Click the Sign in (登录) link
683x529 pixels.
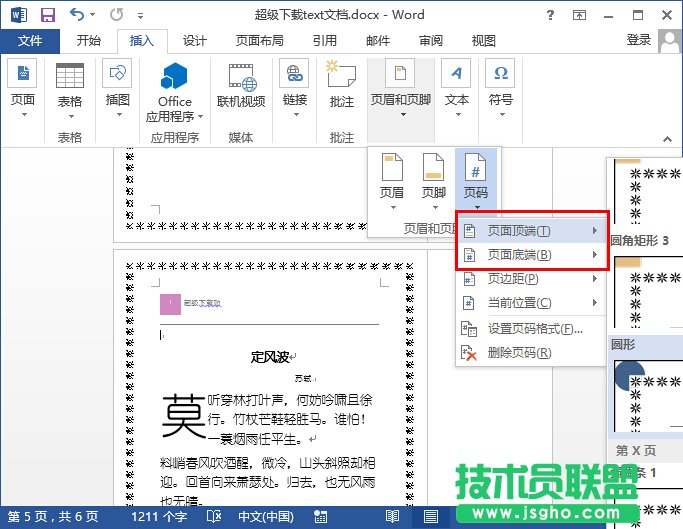coord(638,40)
